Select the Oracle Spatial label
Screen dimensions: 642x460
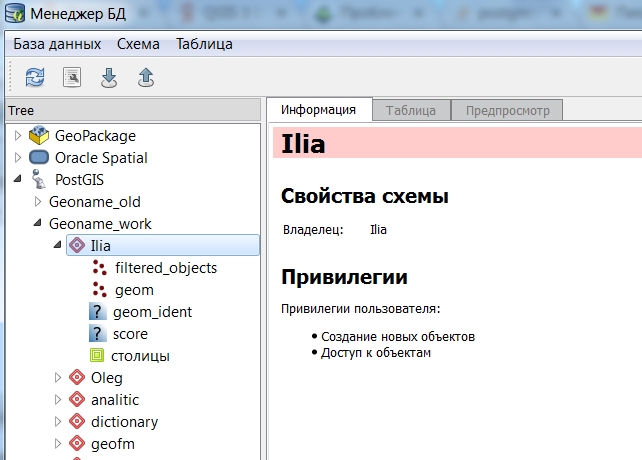point(101,158)
